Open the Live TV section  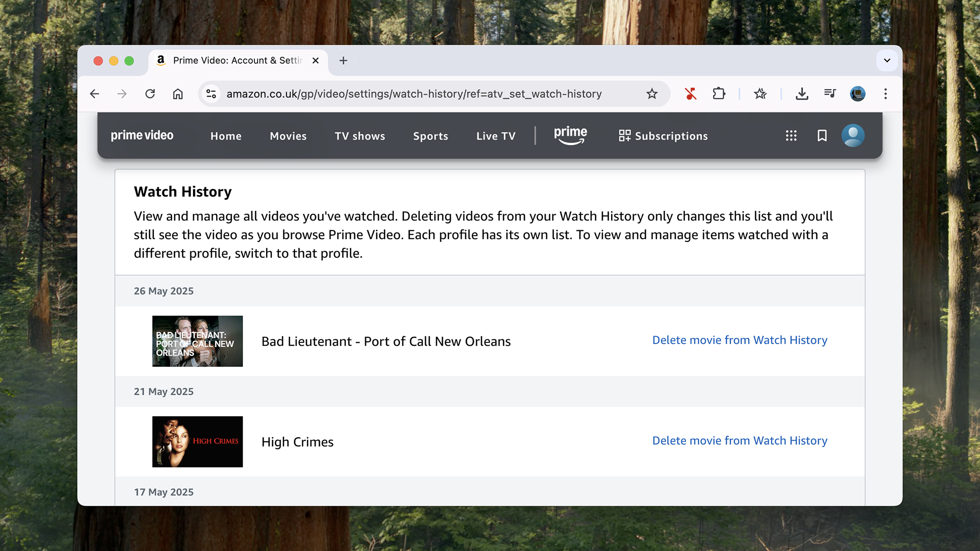495,136
